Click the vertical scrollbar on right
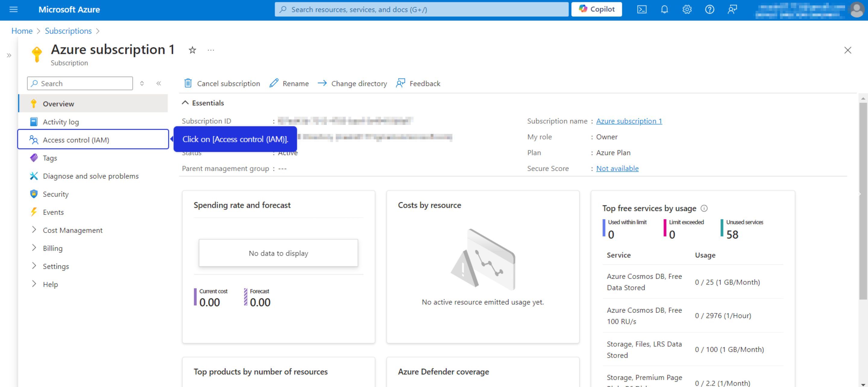868x387 pixels. coord(863,202)
